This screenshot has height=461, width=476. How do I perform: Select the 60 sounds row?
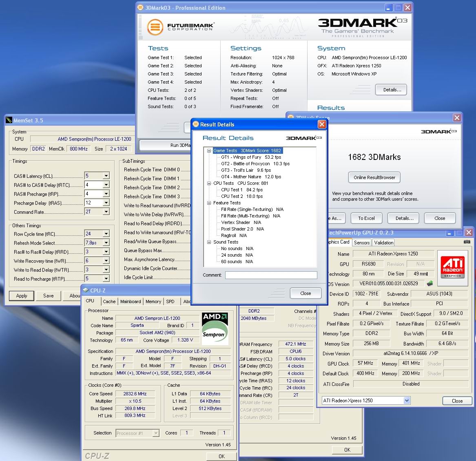coord(237,262)
